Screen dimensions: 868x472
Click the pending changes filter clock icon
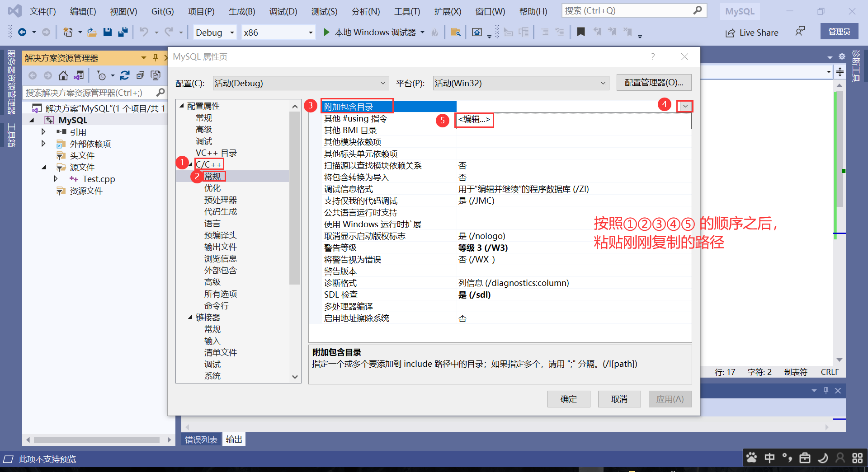101,75
